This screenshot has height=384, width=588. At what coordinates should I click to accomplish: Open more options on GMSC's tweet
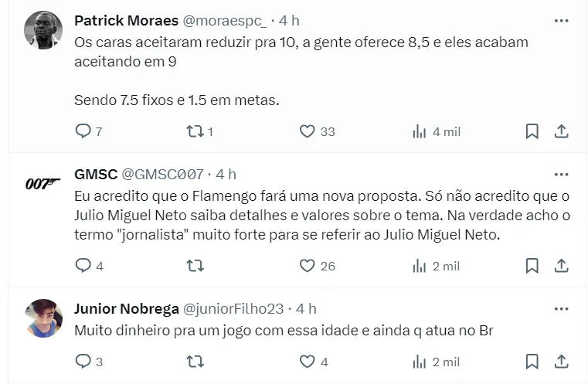pyautogui.click(x=562, y=175)
